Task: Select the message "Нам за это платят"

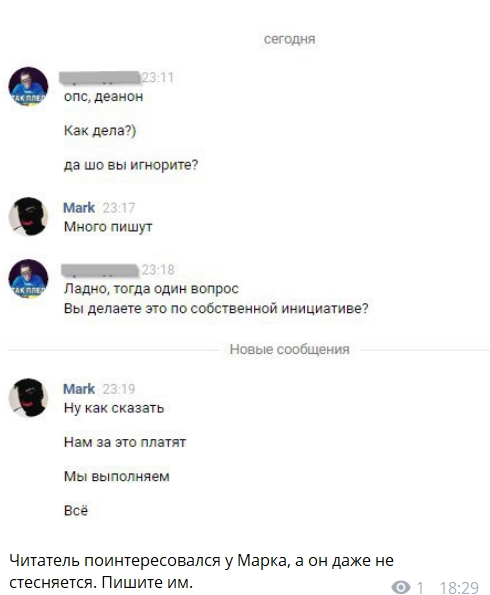Action: (x=125, y=442)
